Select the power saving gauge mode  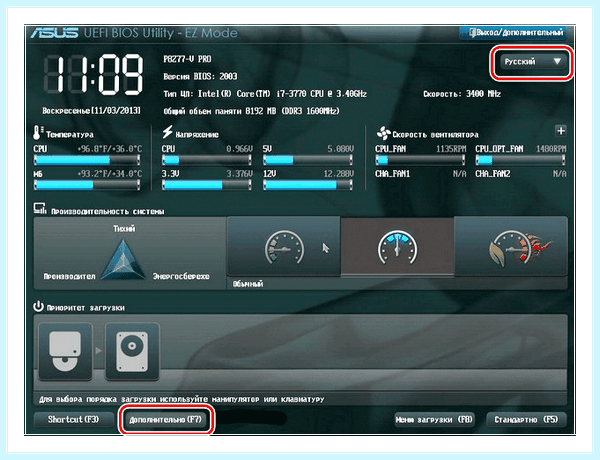tap(284, 246)
